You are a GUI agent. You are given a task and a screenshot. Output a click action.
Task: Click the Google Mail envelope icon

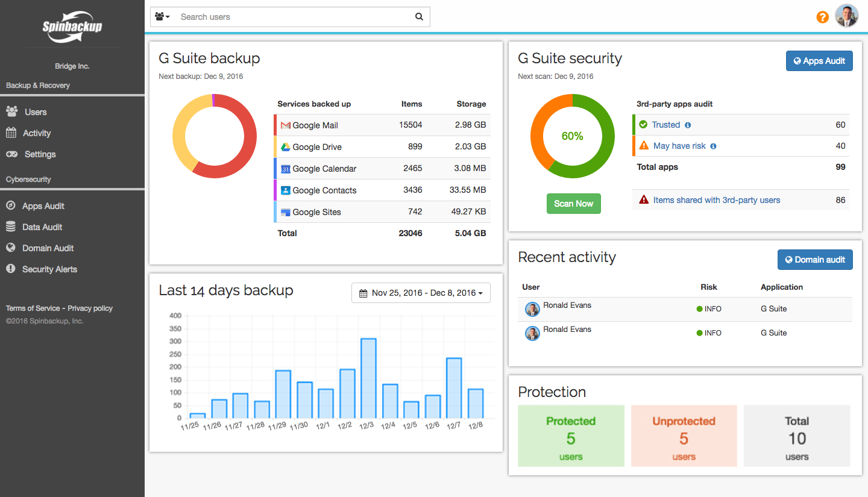[x=286, y=125]
